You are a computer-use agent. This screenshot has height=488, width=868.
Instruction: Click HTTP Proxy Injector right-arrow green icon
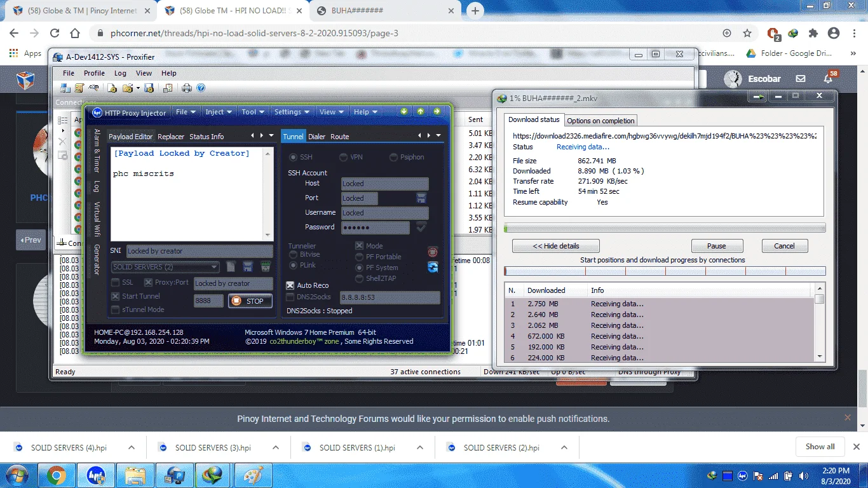437,111
